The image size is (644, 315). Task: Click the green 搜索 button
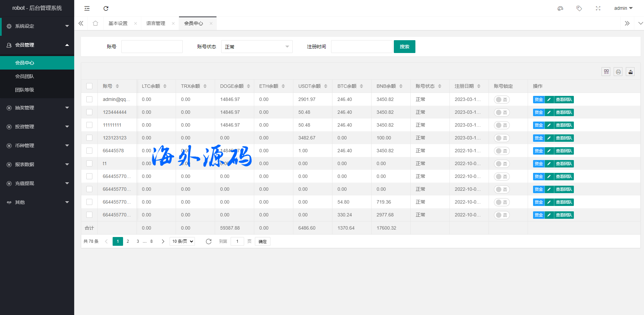pyautogui.click(x=404, y=47)
